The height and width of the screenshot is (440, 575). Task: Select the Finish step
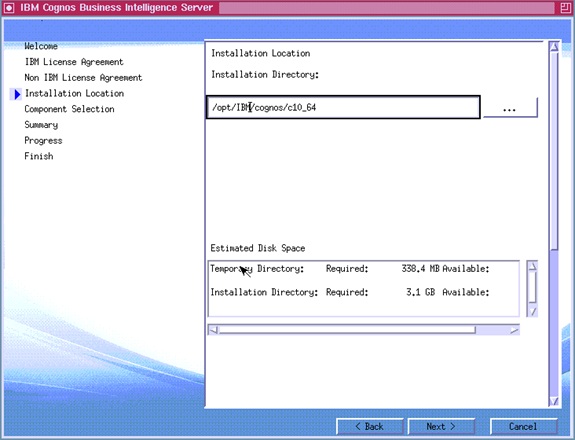(x=39, y=156)
